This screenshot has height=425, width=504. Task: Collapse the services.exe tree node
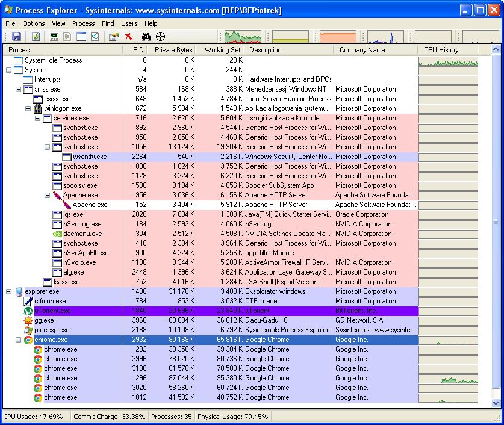click(x=37, y=118)
